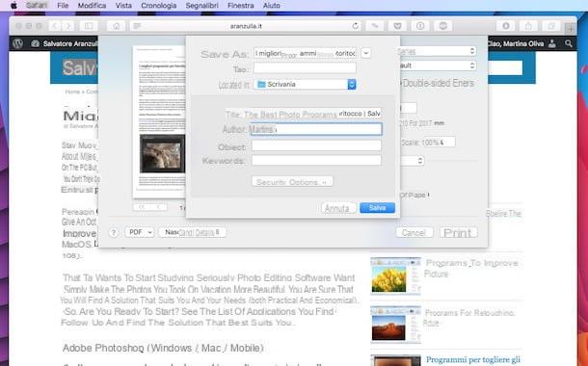The width and height of the screenshot is (588, 366).
Task: Click the yellow flowers article thumbnail
Action: click(395, 275)
